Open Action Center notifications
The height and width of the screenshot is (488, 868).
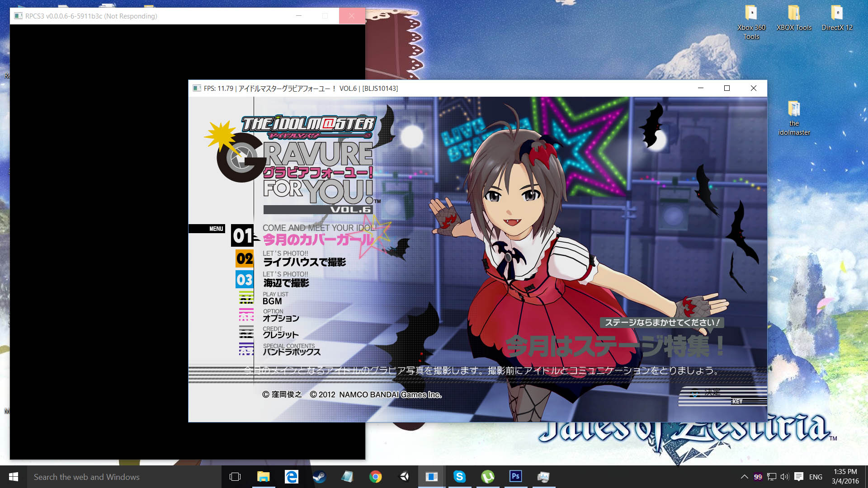(799, 477)
